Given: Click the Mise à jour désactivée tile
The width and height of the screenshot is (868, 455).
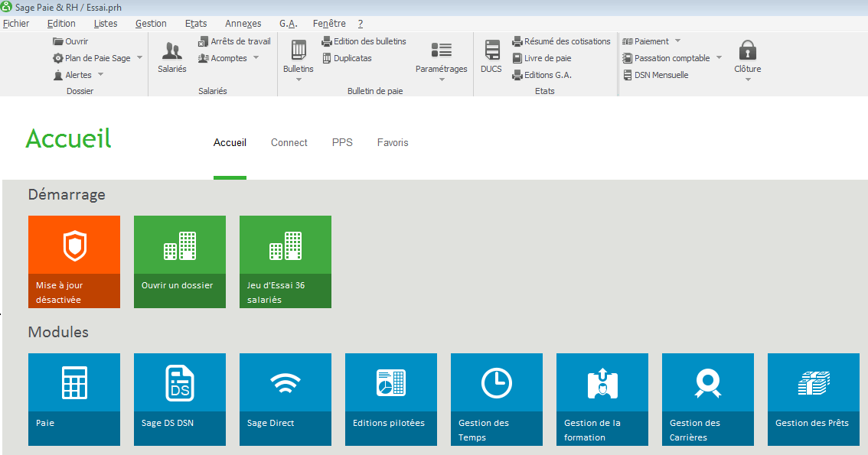Looking at the screenshot, I should [74, 261].
